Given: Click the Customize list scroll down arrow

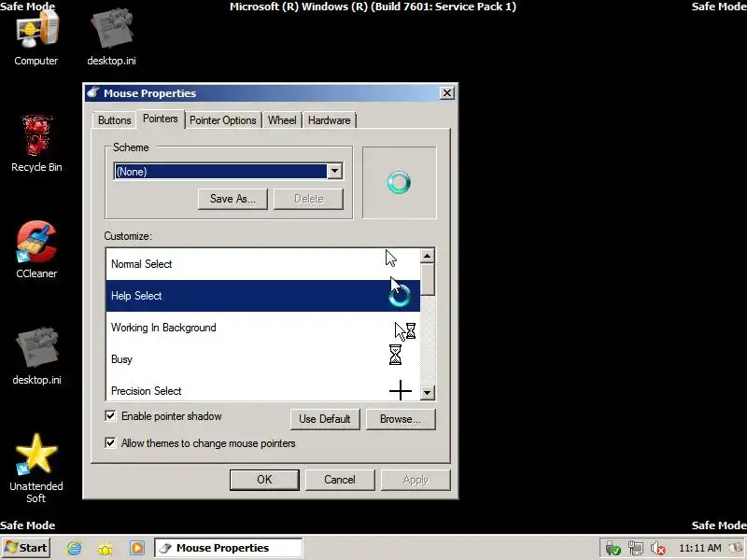Looking at the screenshot, I should [428, 393].
